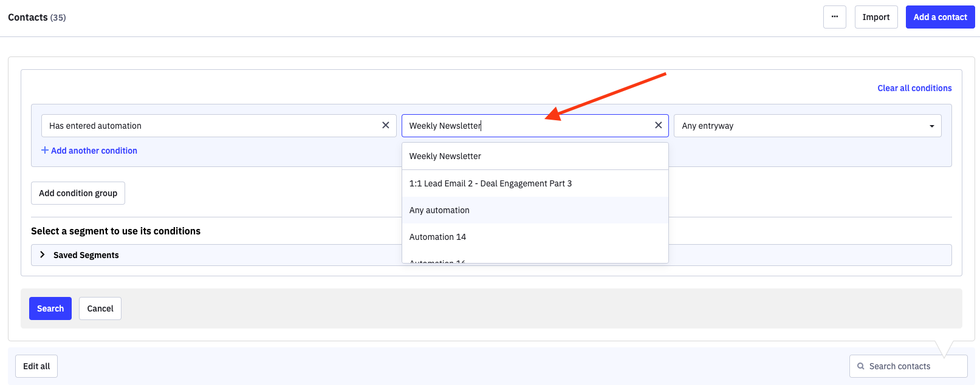The width and height of the screenshot is (980, 385).
Task: Open the 'Edit all' button
Action: click(x=36, y=366)
